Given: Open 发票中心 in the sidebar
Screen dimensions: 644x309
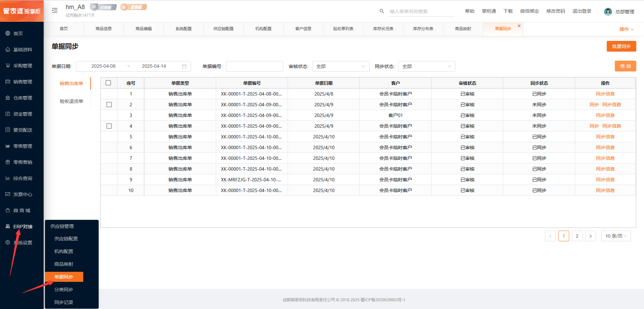Looking at the screenshot, I should (22, 194).
